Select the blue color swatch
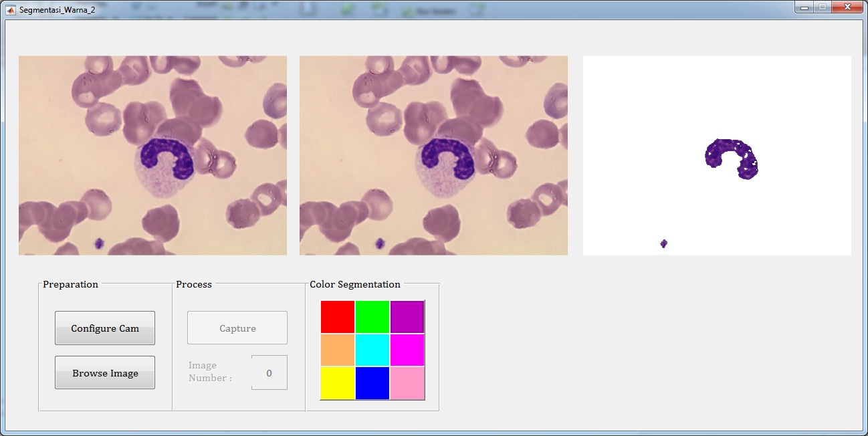This screenshot has height=436, width=868. point(372,383)
